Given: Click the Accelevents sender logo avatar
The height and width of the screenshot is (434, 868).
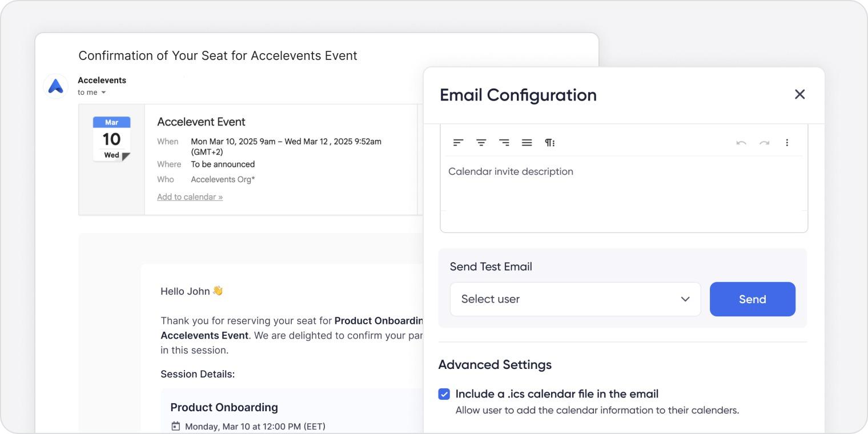Looking at the screenshot, I should (56, 86).
